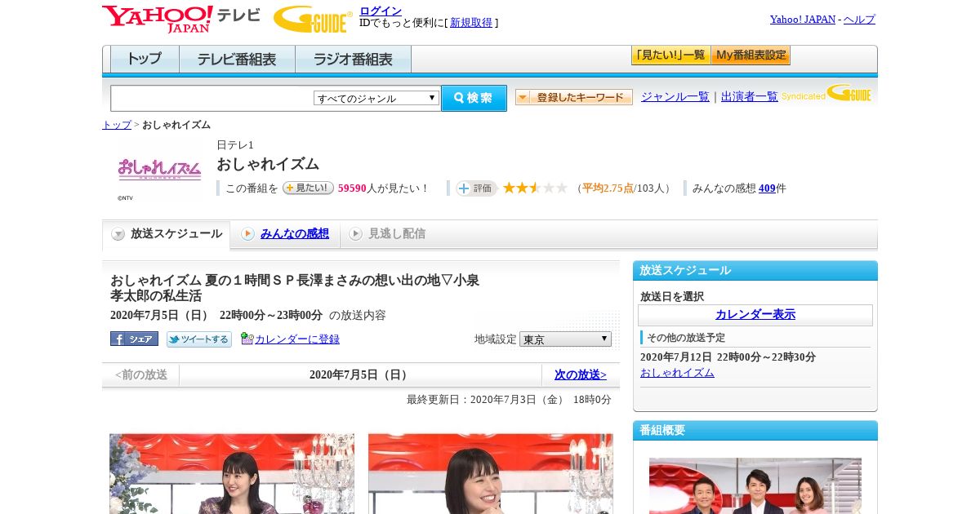Viewport: 980px width, 514px height.
Task: Click the Yahoo! JAPAN テレビ logo
Action: click(181, 18)
